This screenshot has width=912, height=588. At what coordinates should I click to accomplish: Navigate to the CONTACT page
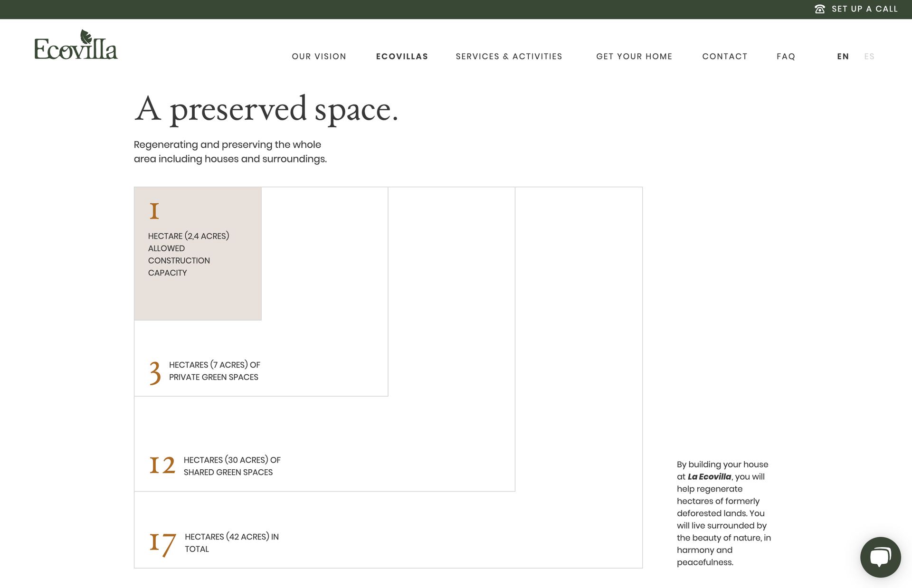(x=725, y=56)
